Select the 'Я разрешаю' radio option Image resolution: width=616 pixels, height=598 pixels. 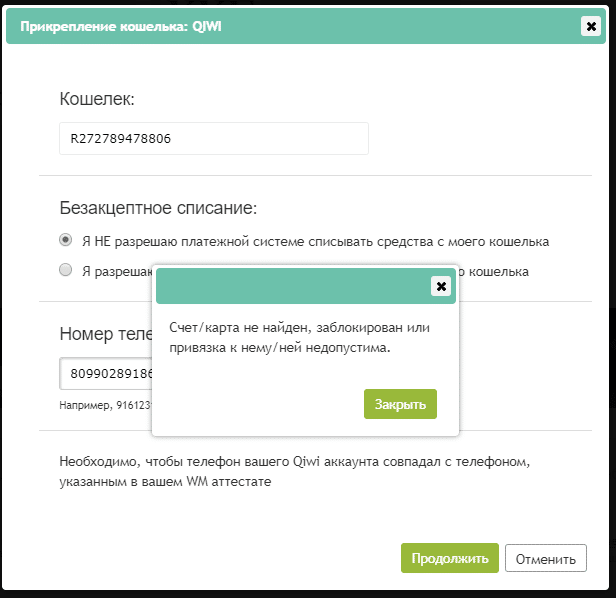(x=66, y=270)
